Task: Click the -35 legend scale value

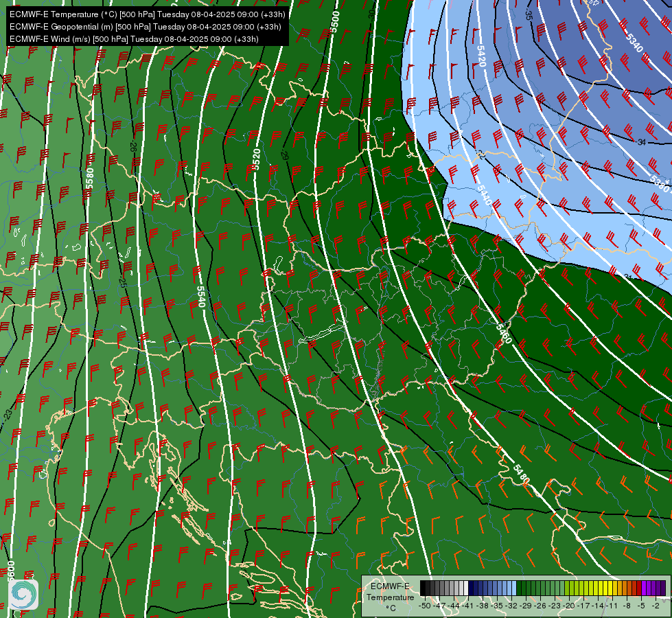Action: coord(497,606)
